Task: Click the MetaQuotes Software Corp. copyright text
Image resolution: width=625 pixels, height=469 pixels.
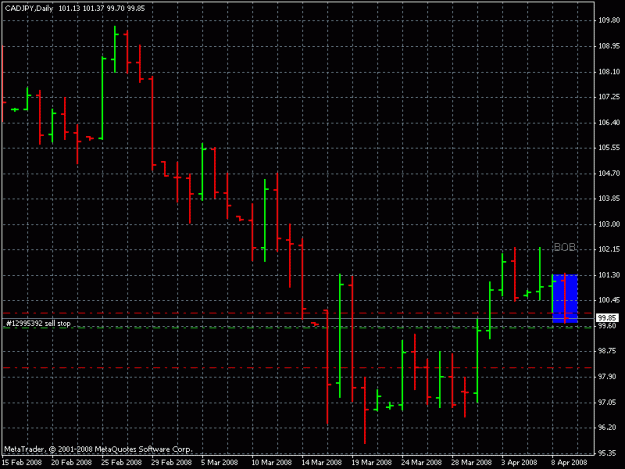Action: 98,449
